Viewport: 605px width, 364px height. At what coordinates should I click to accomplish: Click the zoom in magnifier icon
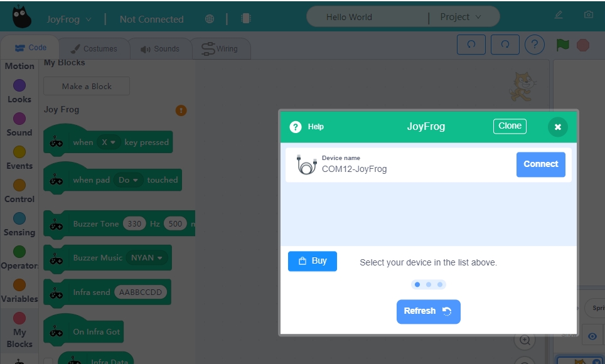[525, 340]
